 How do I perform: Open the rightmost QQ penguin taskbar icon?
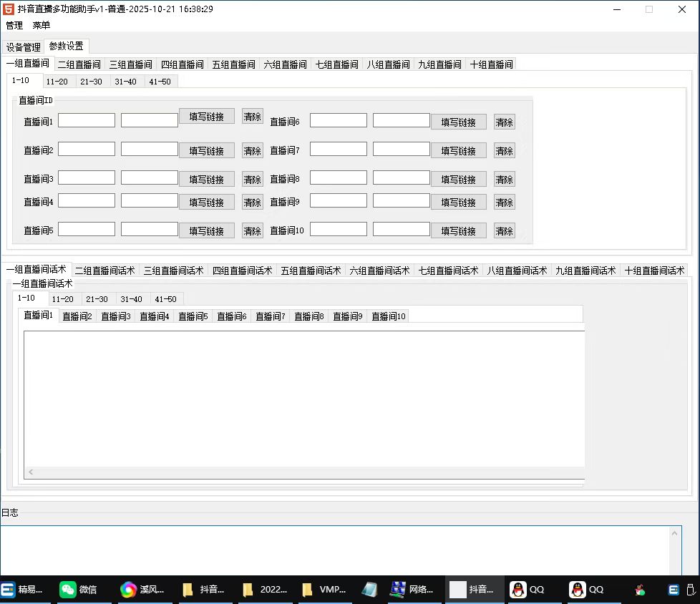click(588, 590)
